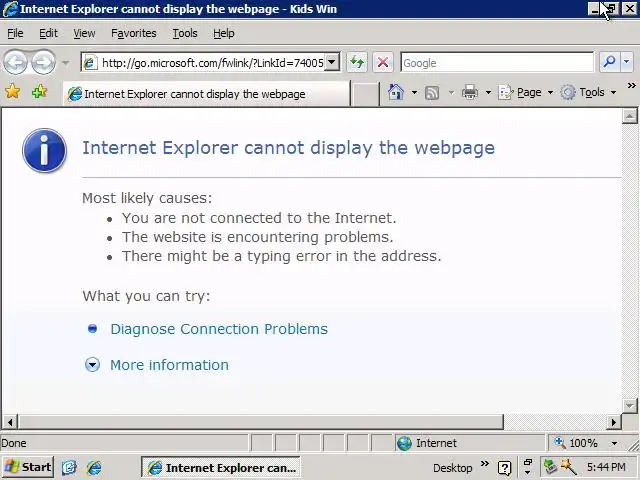
Task: Click the RSS Feeds icon
Action: (432, 93)
